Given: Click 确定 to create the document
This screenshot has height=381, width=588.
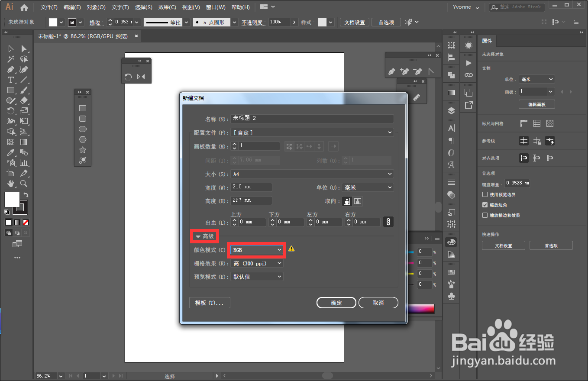Looking at the screenshot, I should point(336,303).
